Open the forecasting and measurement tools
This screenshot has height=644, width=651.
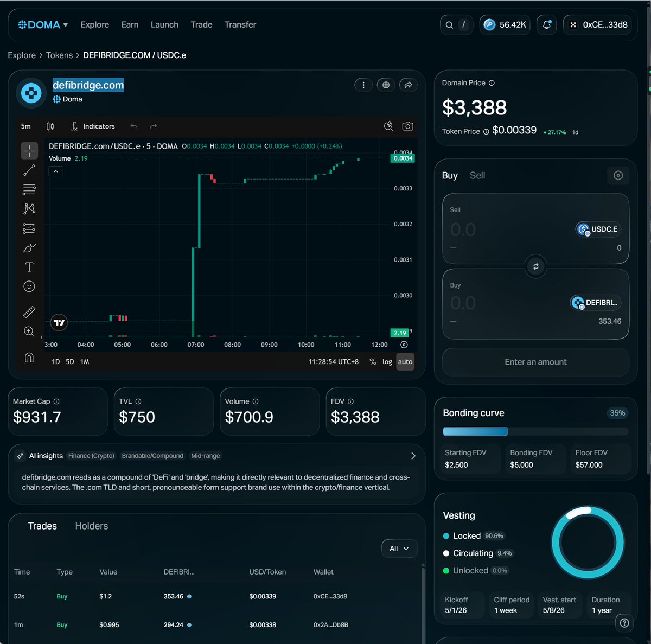pos(29,228)
